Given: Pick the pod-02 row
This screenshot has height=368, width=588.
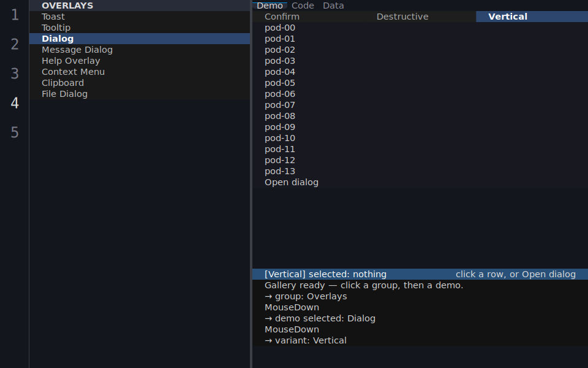Looking at the screenshot, I should [x=420, y=50].
